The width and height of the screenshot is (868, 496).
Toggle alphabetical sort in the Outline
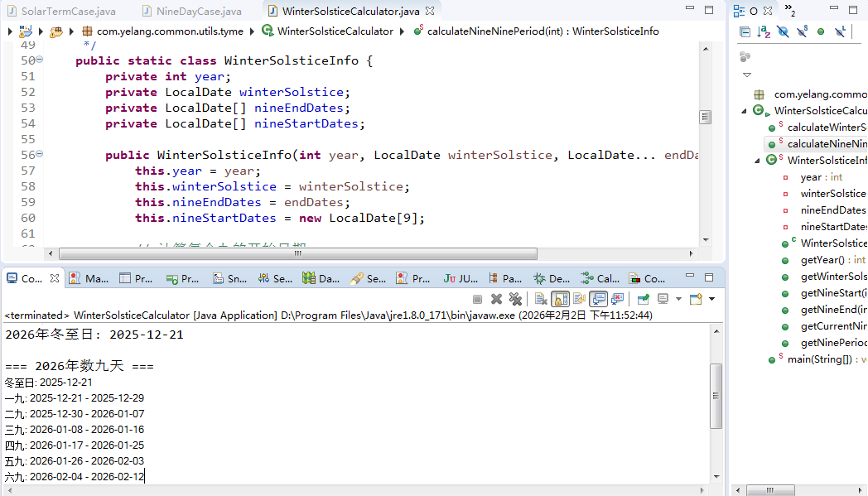[764, 31]
